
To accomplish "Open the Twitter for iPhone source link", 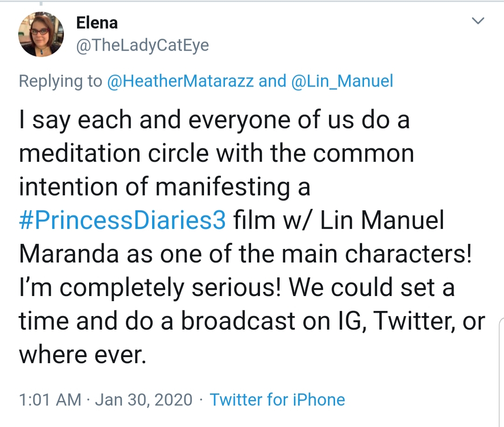I will (277, 399).
